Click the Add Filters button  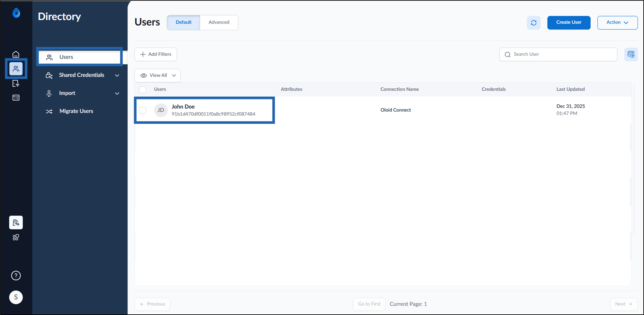click(x=156, y=54)
